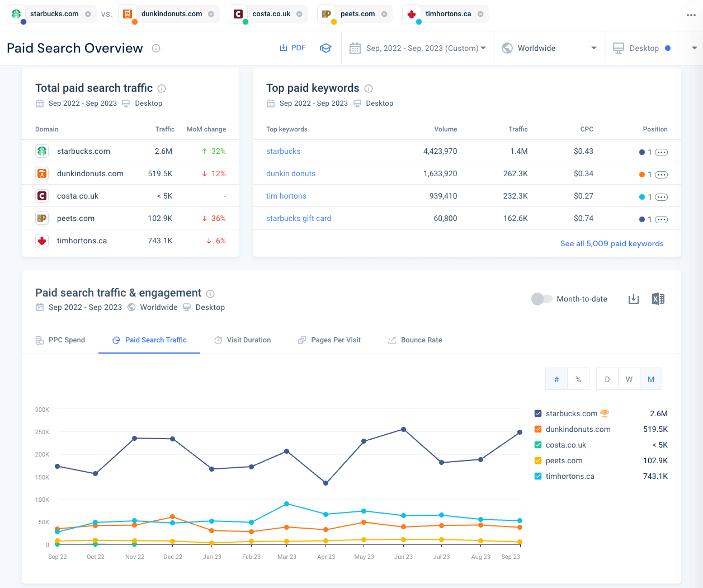The image size is (703, 588).
Task: Show chart values as percentage (%)
Action: point(578,379)
